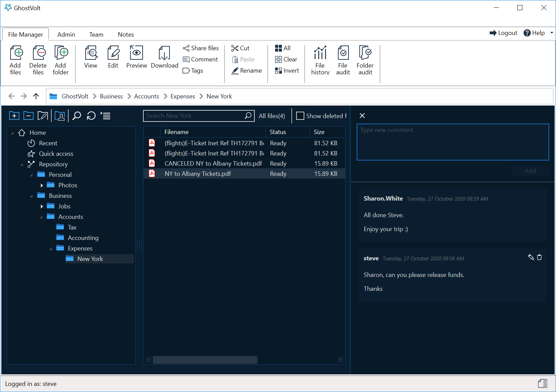Click the new folder icon in tree toolbar
Screen dimensions: 556x392
(14, 116)
